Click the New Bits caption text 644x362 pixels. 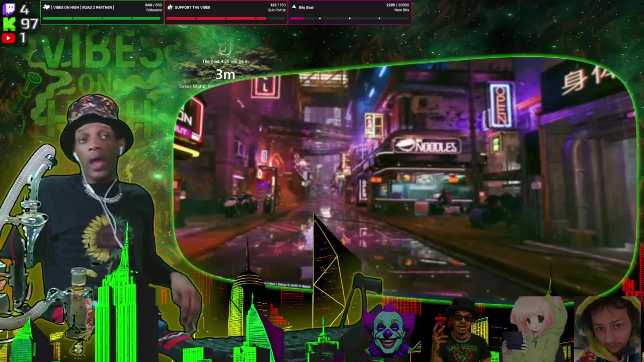[401, 10]
